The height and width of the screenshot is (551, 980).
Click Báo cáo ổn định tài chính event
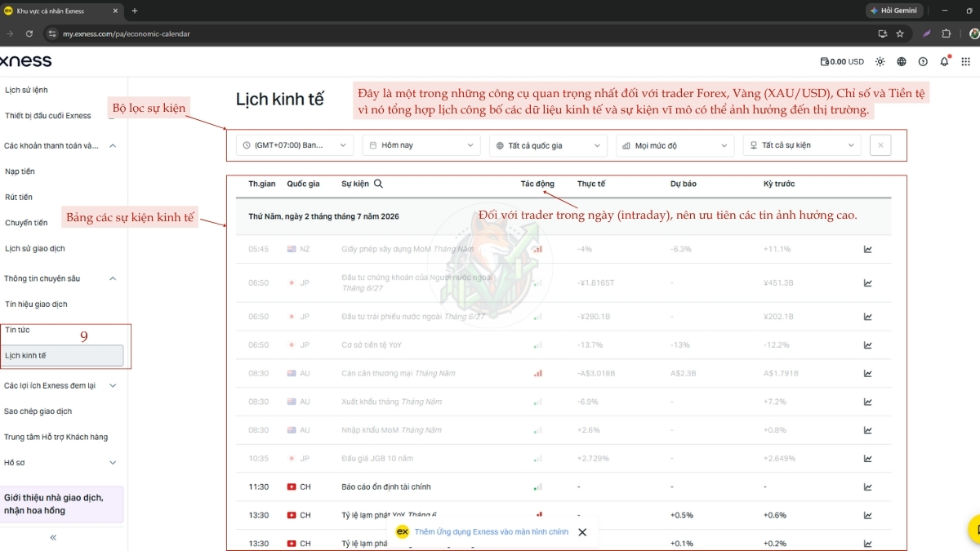pyautogui.click(x=386, y=487)
